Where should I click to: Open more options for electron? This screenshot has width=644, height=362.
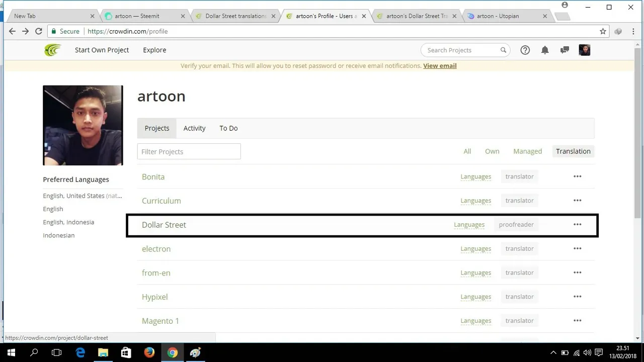click(x=577, y=248)
